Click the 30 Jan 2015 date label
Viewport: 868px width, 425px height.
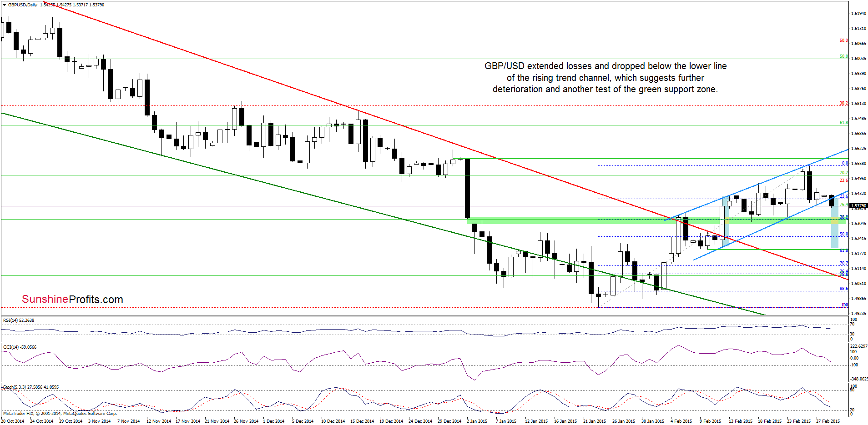653,421
